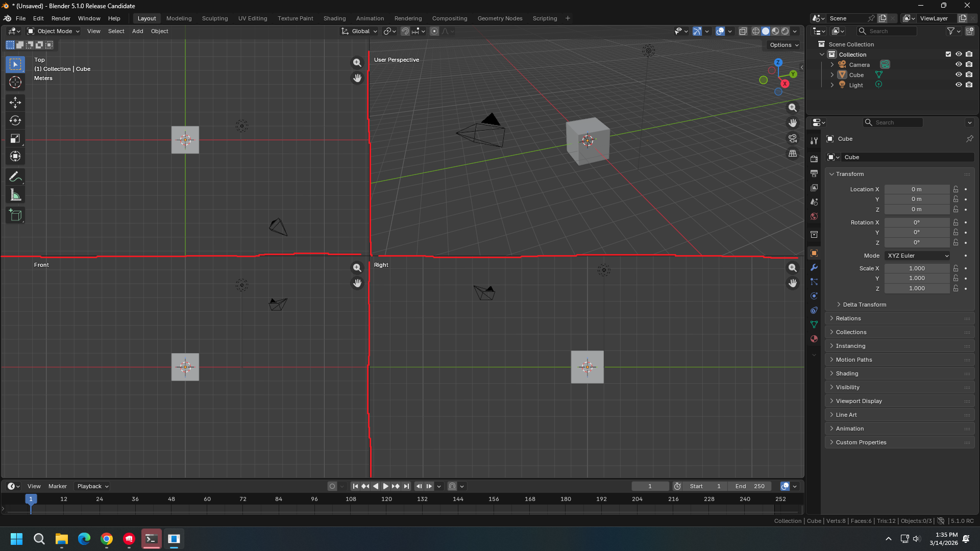Expand the Camera item in outliner
The height and width of the screenshot is (551, 980).
coord(832,65)
